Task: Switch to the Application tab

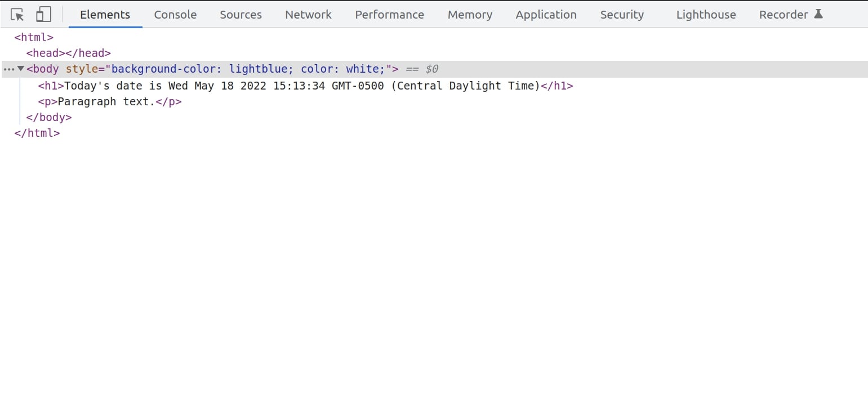Action: point(546,15)
